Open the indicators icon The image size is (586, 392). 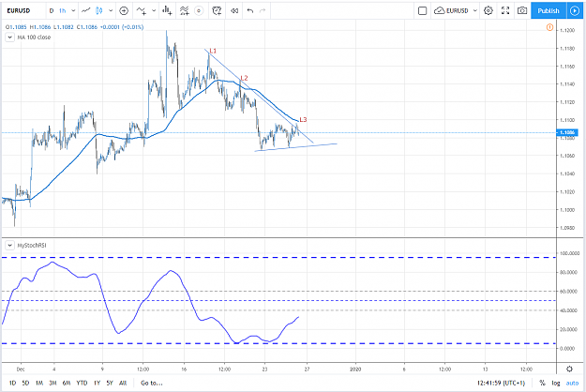tap(142, 11)
